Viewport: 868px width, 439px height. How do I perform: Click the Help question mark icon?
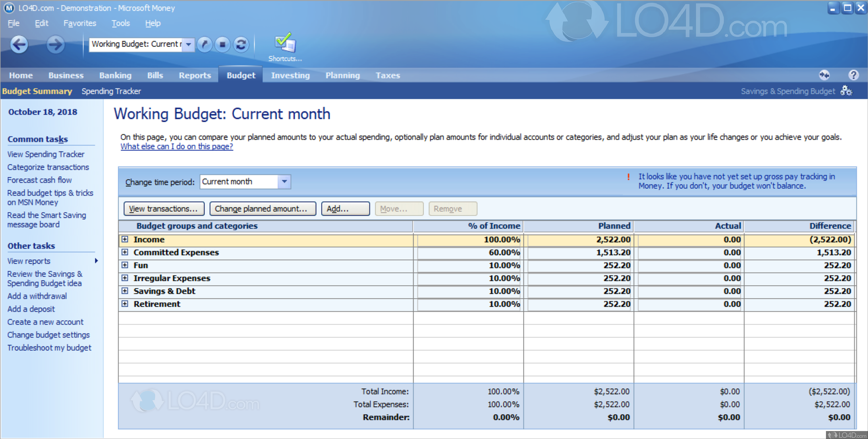pos(853,75)
